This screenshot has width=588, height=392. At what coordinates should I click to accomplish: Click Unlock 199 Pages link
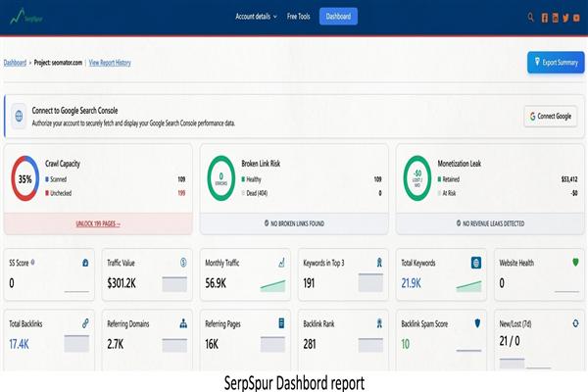tap(98, 223)
